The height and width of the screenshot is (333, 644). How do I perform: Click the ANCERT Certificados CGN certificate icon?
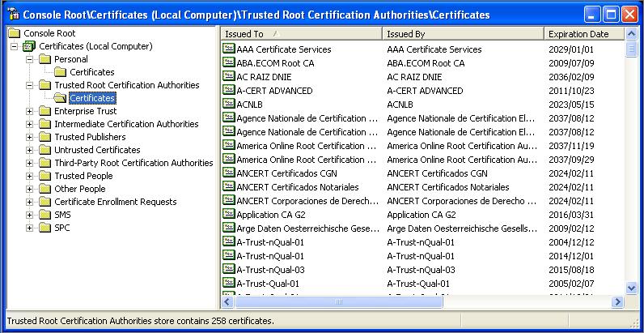point(228,173)
